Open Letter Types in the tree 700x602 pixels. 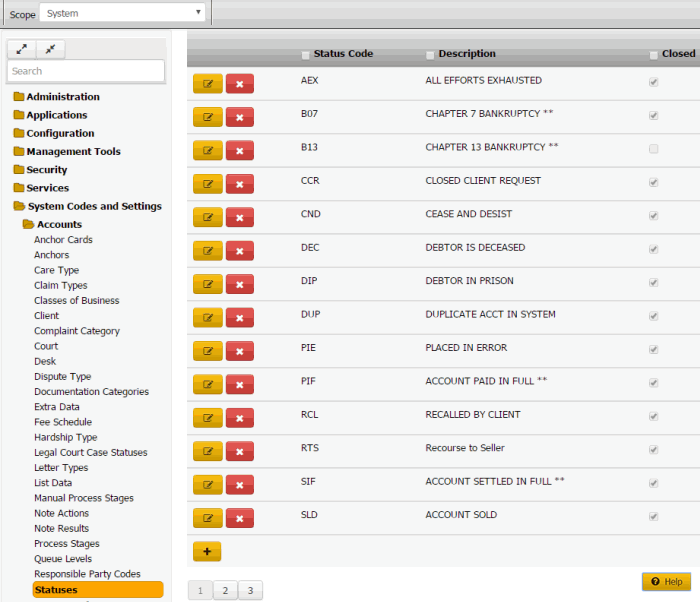[61, 468]
